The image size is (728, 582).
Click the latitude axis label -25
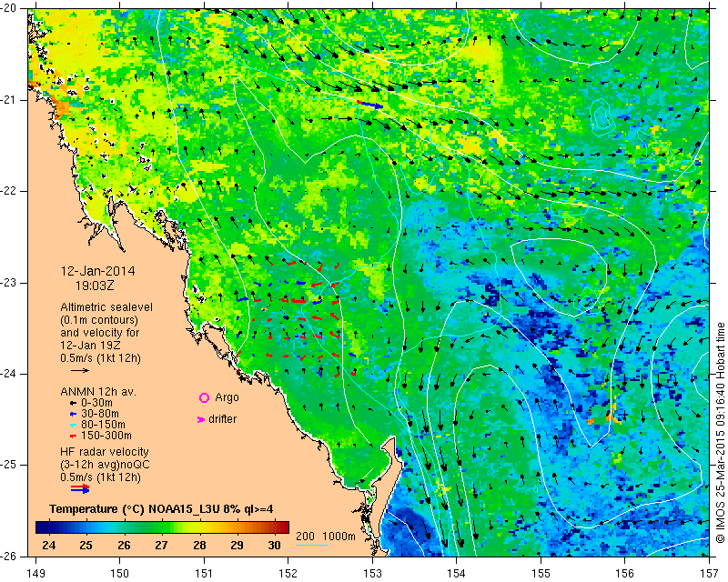pos(9,465)
